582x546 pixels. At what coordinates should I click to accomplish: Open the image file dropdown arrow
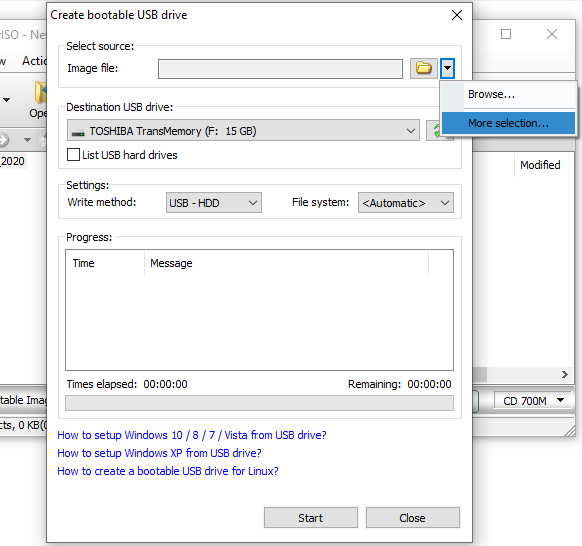447,68
